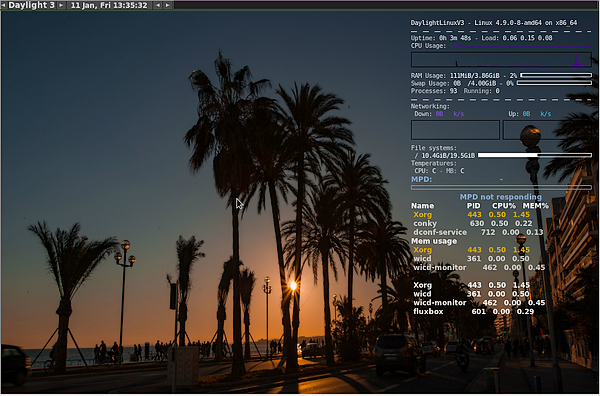Click the Swap Usage bar
The image size is (600, 396).
coord(554,83)
